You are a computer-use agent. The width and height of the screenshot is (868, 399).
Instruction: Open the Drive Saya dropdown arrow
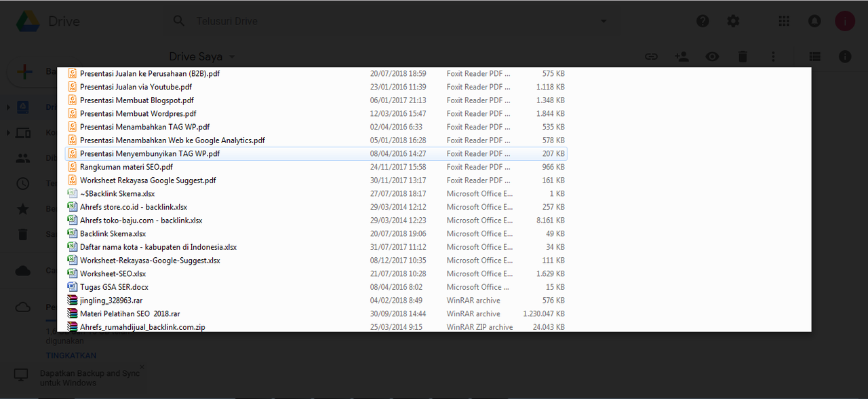pos(232,57)
